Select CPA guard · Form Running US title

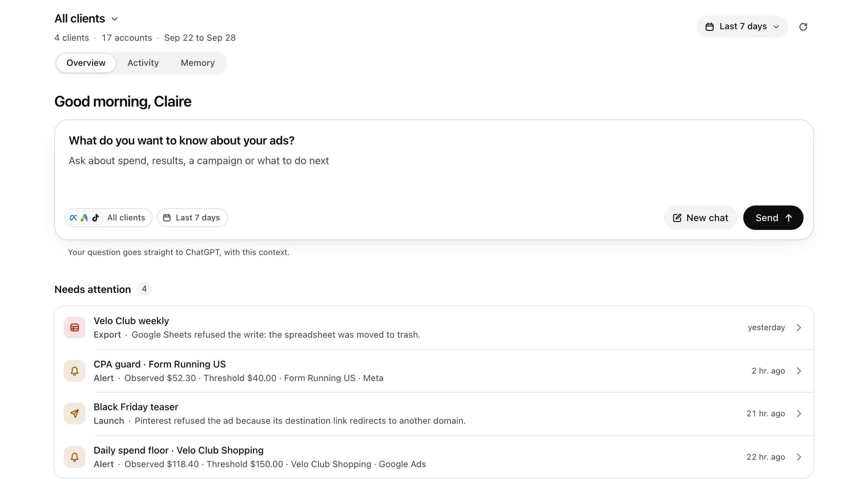tap(160, 364)
